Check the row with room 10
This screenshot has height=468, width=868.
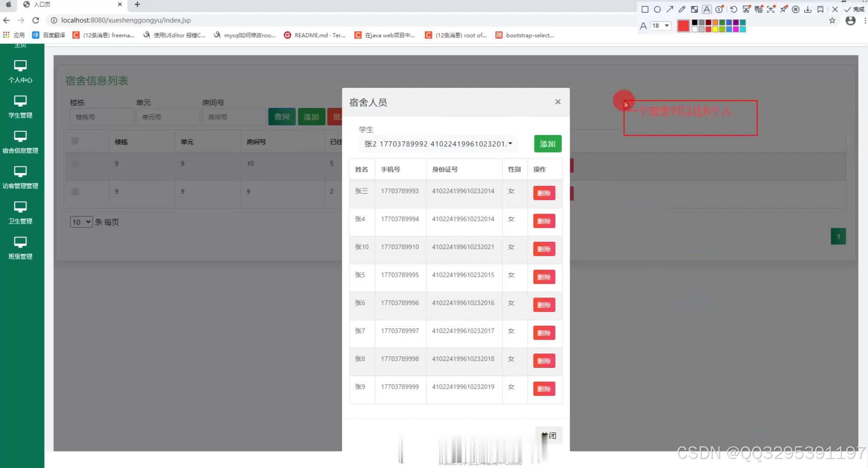[x=75, y=164]
